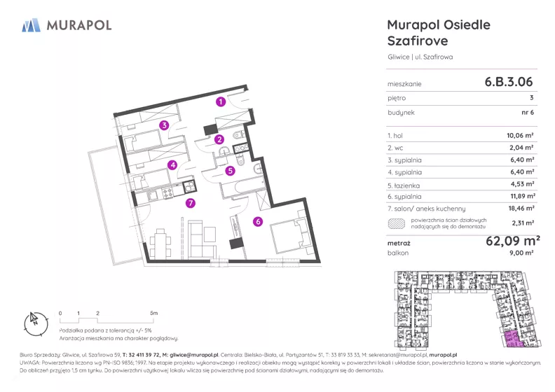555x392 pixels.
Task: Click 'Aranżacja mieszkania ma charakter poglądowy' note
Action: pos(118,339)
